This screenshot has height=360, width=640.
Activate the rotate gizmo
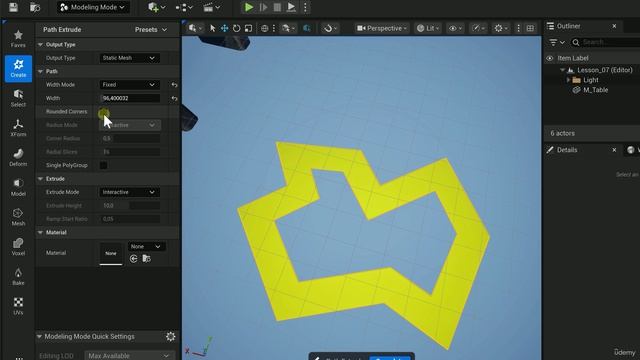tap(236, 28)
